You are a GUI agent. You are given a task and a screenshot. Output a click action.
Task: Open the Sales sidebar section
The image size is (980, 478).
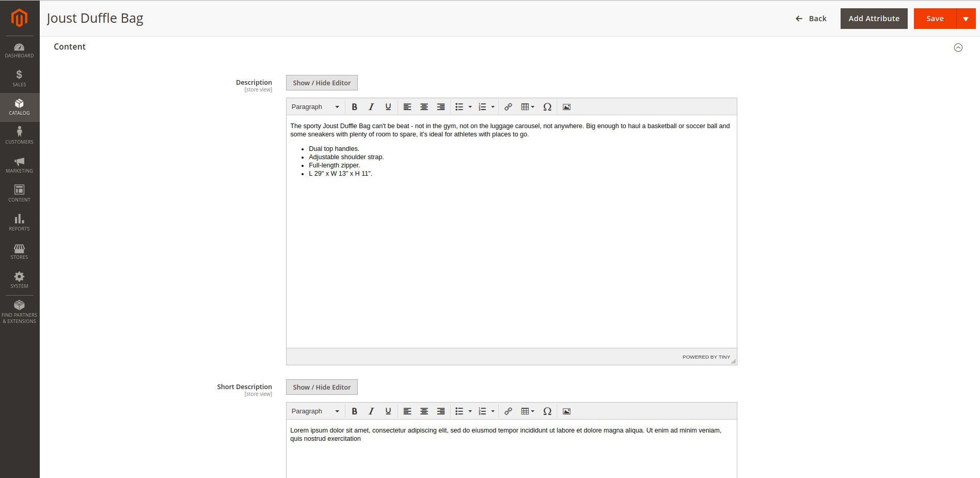(x=19, y=78)
